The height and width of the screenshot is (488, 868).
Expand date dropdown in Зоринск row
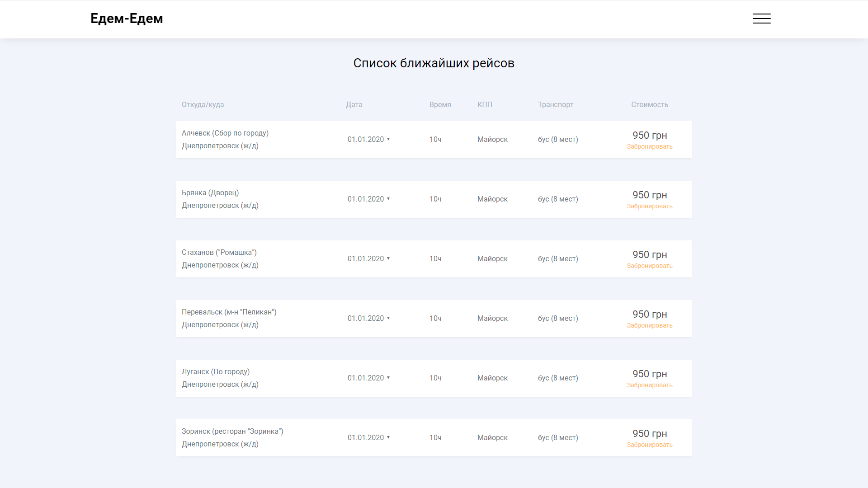click(x=368, y=437)
